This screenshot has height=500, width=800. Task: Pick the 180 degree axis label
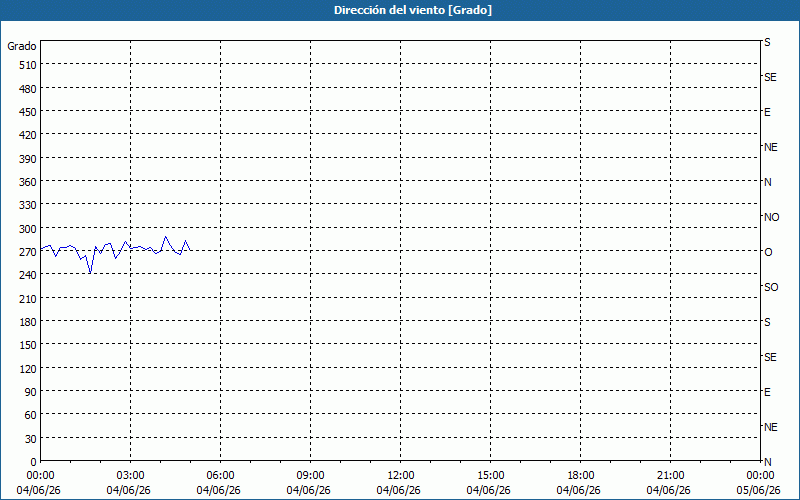pos(28,322)
